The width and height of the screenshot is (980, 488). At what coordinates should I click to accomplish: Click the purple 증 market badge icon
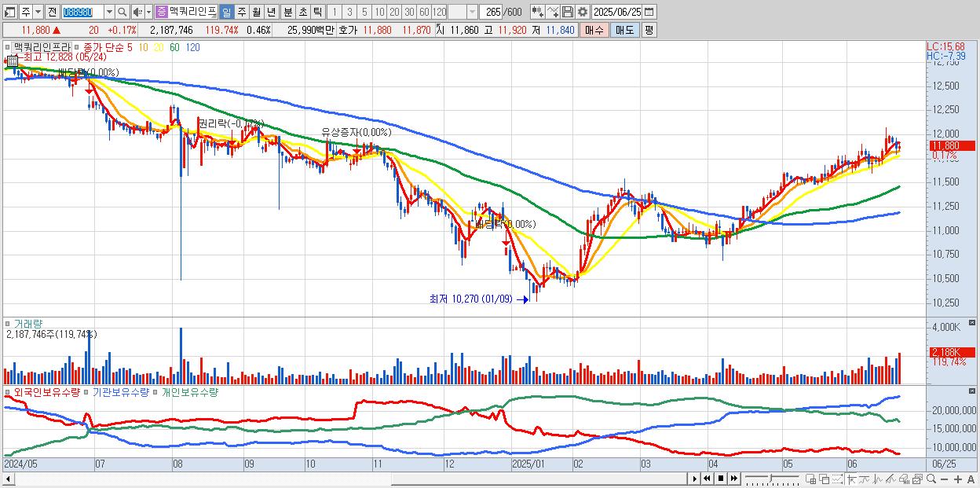(x=161, y=12)
